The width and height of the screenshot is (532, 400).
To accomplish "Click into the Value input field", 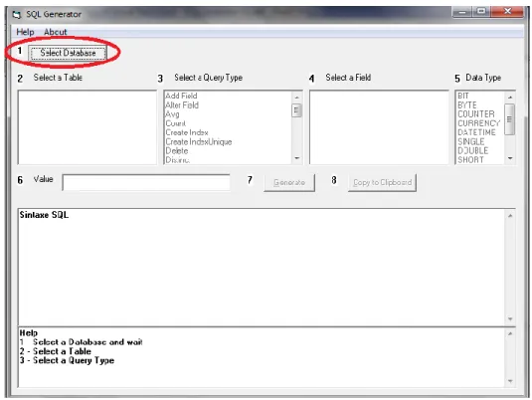I will [146, 182].
